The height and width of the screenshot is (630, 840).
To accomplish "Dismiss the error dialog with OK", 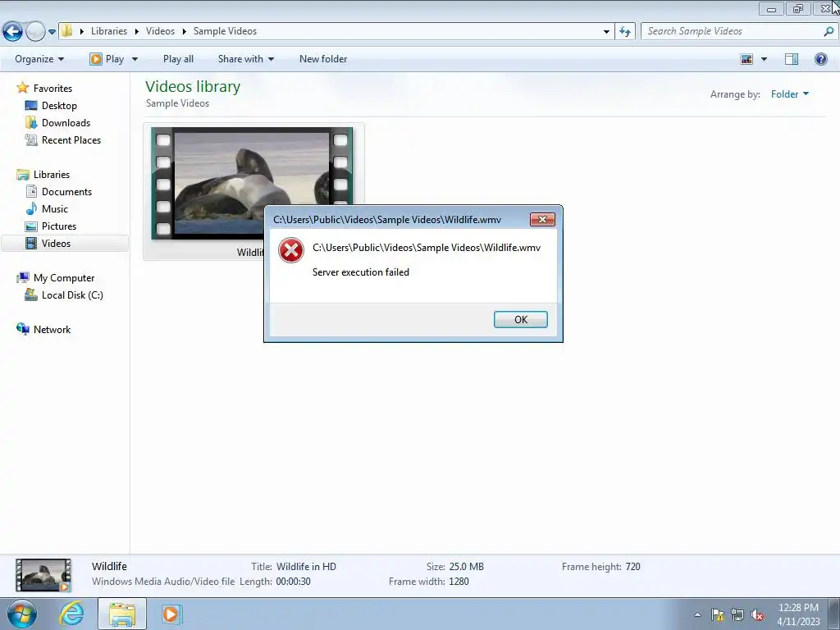I will click(x=520, y=319).
